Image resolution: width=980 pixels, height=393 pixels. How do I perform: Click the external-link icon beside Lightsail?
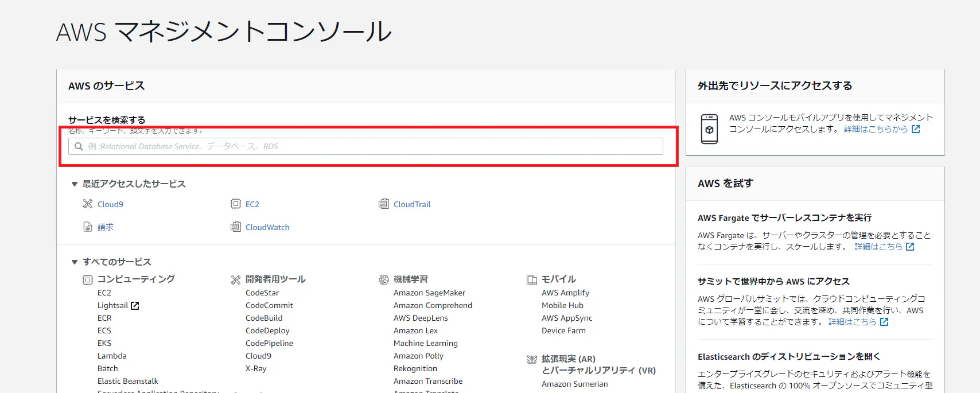[135, 306]
